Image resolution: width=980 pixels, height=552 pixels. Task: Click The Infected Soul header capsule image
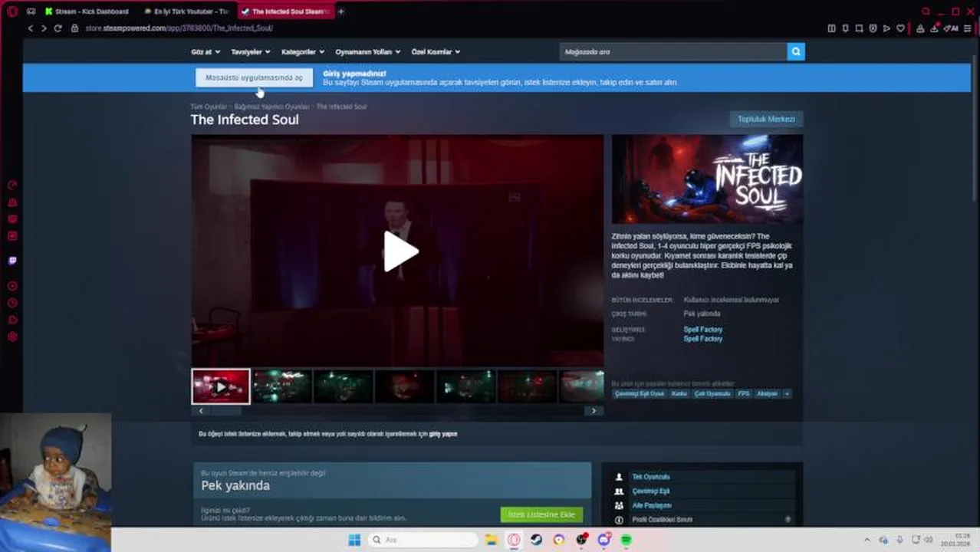707,179
